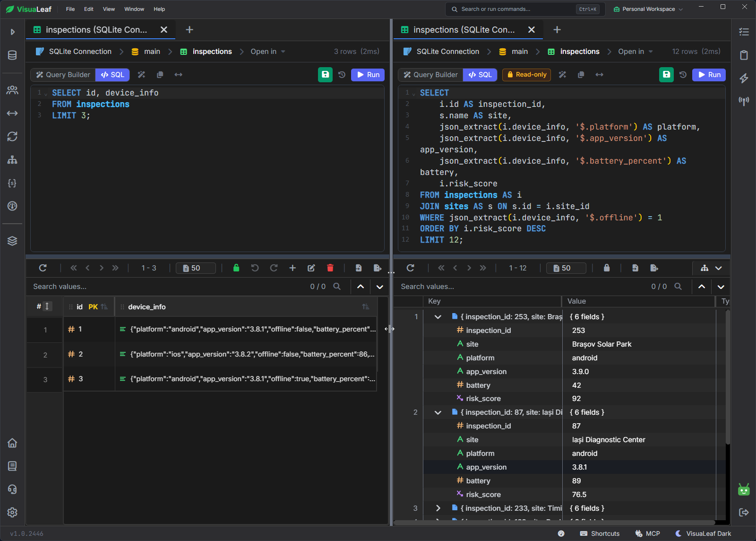Click export file icon in right results toolbar

(654, 268)
